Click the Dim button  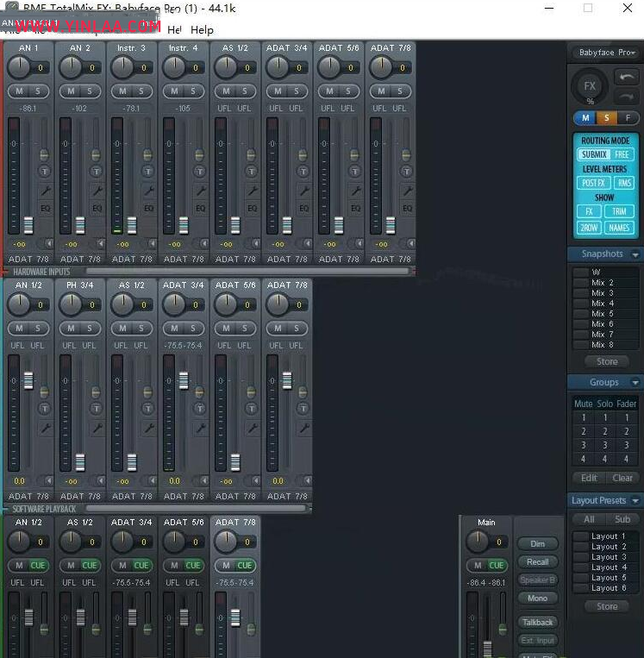tap(537, 544)
